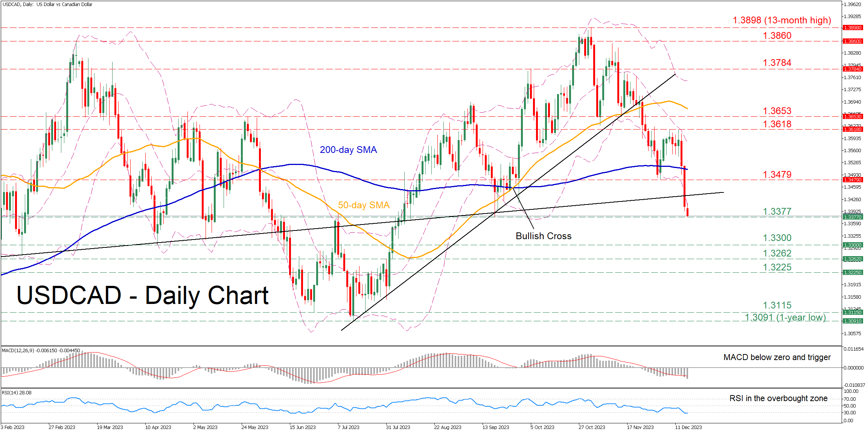Click the 24 May 2023 date label
Image resolution: width=868 pixels, height=432 pixels.
coord(255,427)
